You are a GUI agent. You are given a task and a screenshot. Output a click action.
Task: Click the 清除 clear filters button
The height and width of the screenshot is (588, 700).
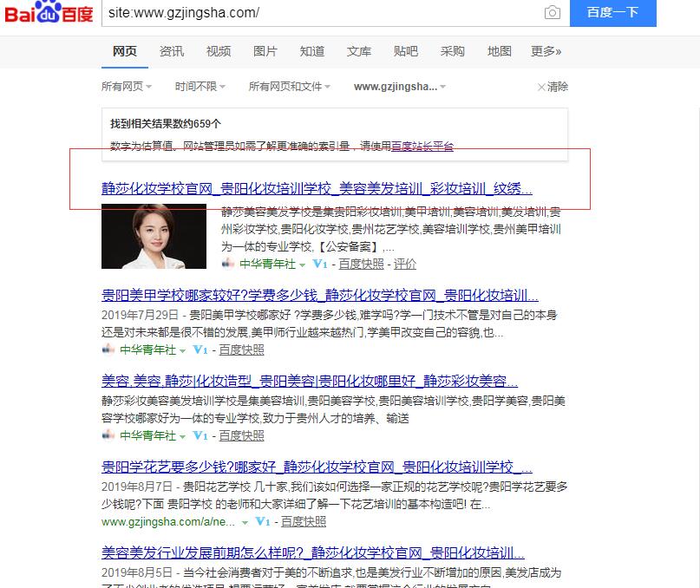coord(553,87)
